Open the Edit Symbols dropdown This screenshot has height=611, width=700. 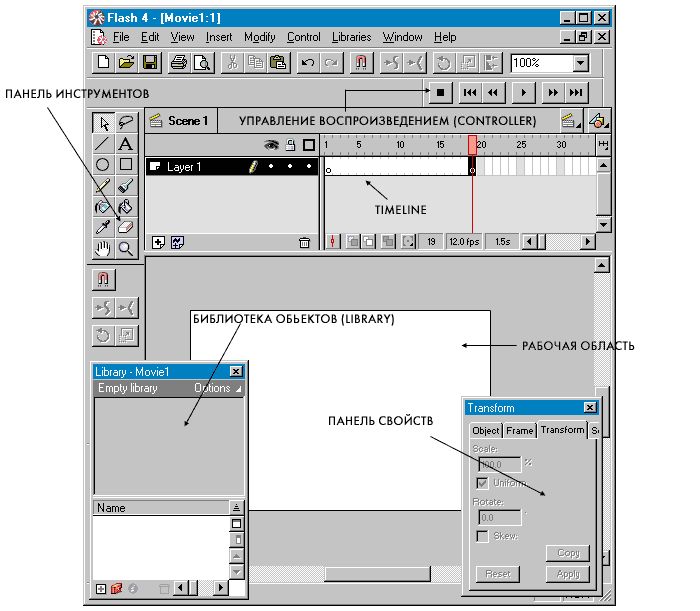(x=599, y=121)
